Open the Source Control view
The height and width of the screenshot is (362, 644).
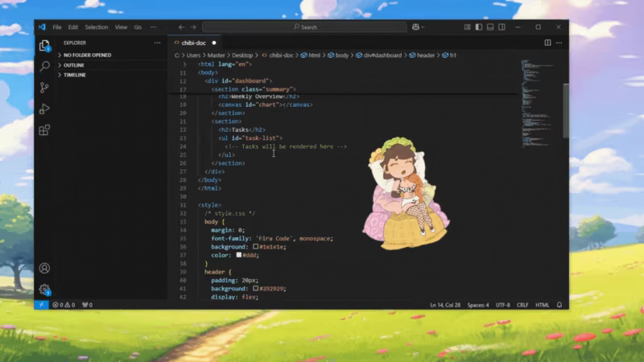[44, 88]
